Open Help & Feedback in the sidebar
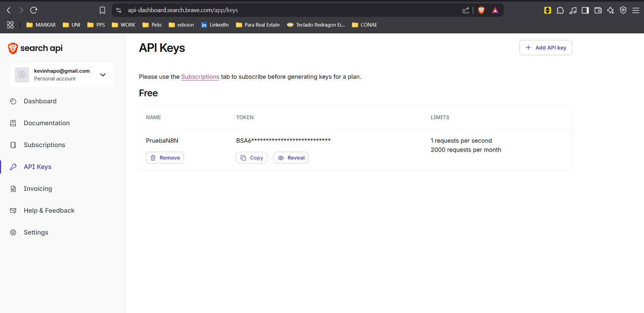 (x=49, y=211)
